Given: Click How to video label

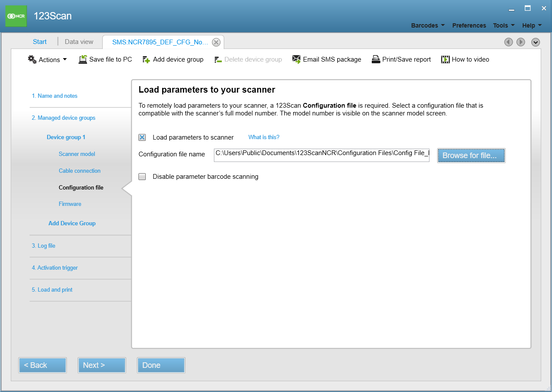Looking at the screenshot, I should point(470,59).
